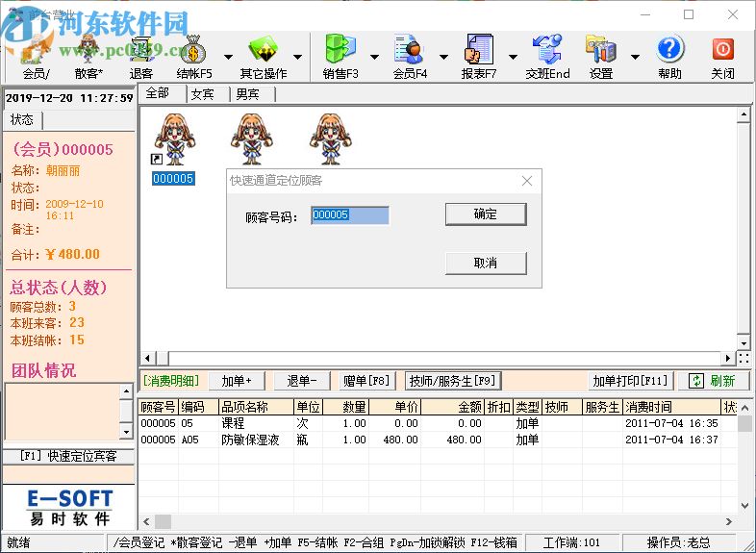Click the 取消 button in dialog

tap(486, 264)
